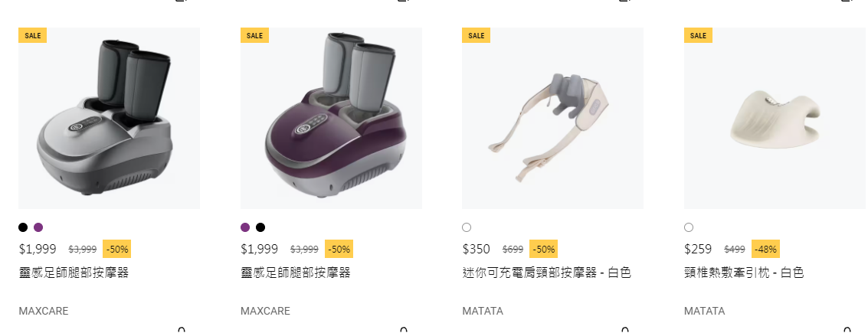868x333 pixels.
Task: Select purple color swatch under grey massager
Action: (38, 227)
